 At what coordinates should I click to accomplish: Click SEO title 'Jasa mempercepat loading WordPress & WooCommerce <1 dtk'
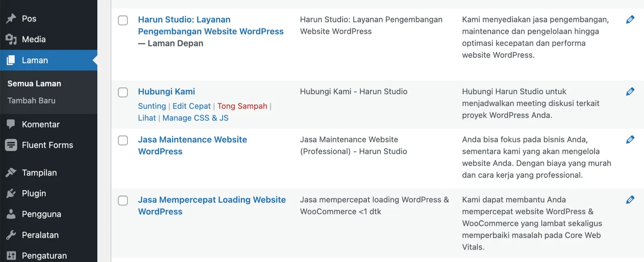(375, 206)
